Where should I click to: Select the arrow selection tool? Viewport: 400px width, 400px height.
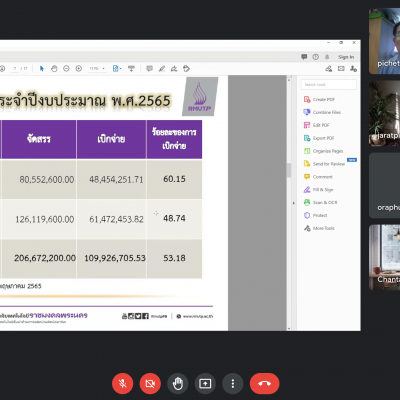click(x=42, y=69)
